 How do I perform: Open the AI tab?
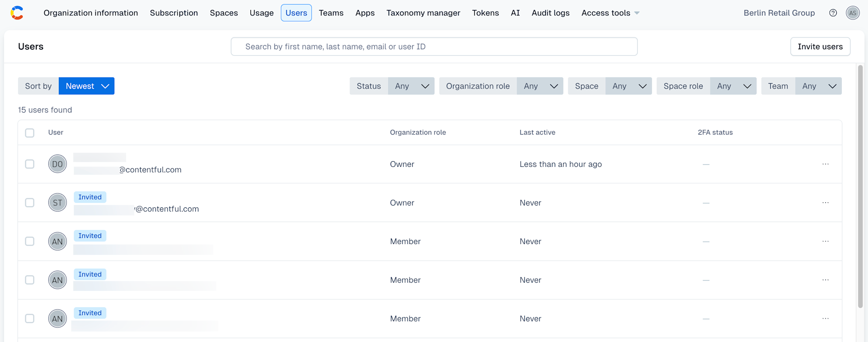click(515, 13)
